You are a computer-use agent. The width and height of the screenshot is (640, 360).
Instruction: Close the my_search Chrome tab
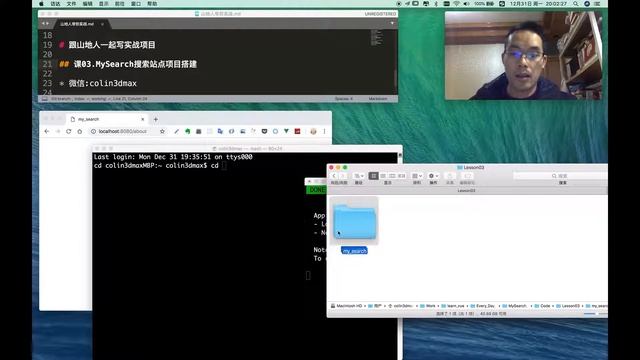point(142,119)
